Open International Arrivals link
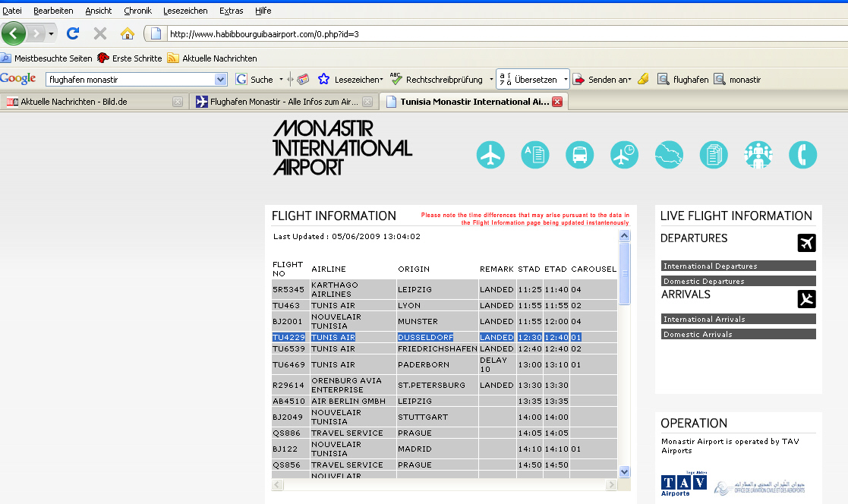 (x=738, y=319)
